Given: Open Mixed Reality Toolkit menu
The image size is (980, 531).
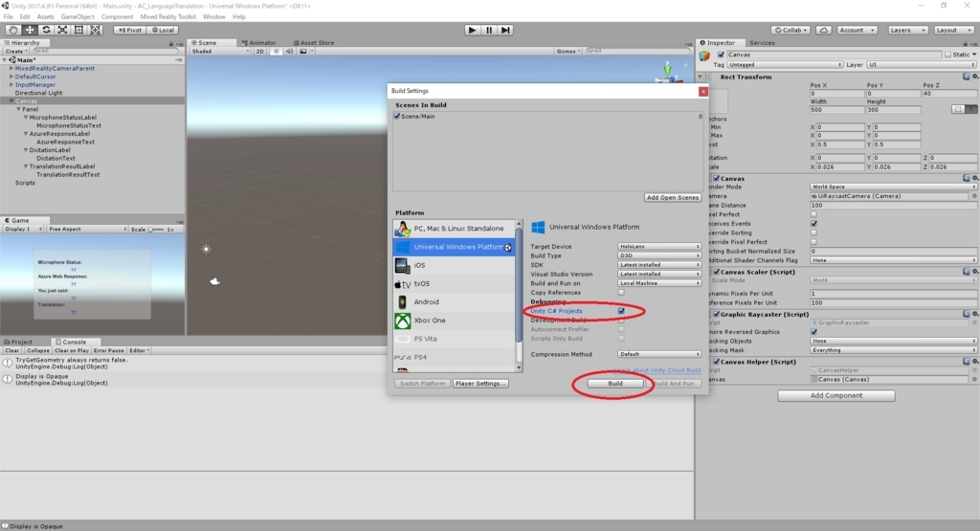Looking at the screenshot, I should pos(167,17).
